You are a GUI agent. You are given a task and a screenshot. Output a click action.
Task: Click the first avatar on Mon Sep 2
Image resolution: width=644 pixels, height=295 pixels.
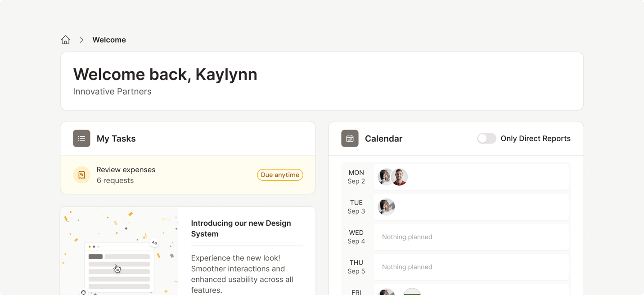(x=385, y=177)
